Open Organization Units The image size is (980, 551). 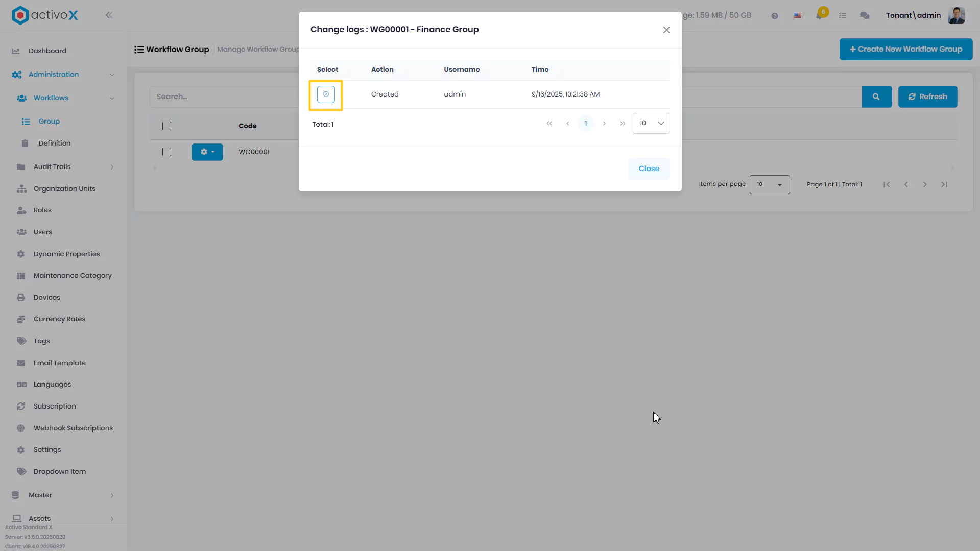63,189
